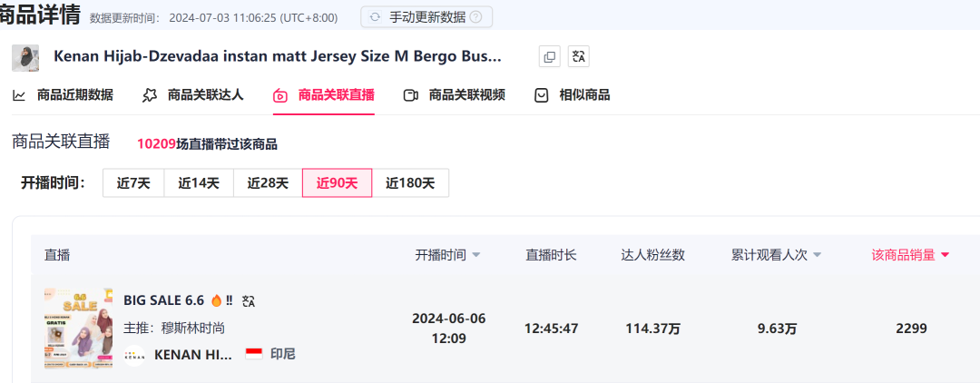Screen dimensions: 980x383
Task: Switch to the 商品近期数据 tab
Action: point(64,95)
